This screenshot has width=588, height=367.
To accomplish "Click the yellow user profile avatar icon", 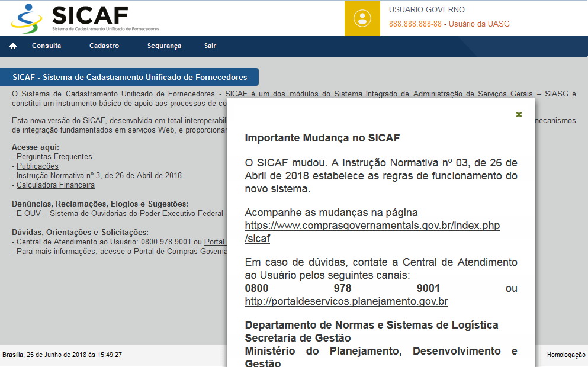I will [x=362, y=18].
